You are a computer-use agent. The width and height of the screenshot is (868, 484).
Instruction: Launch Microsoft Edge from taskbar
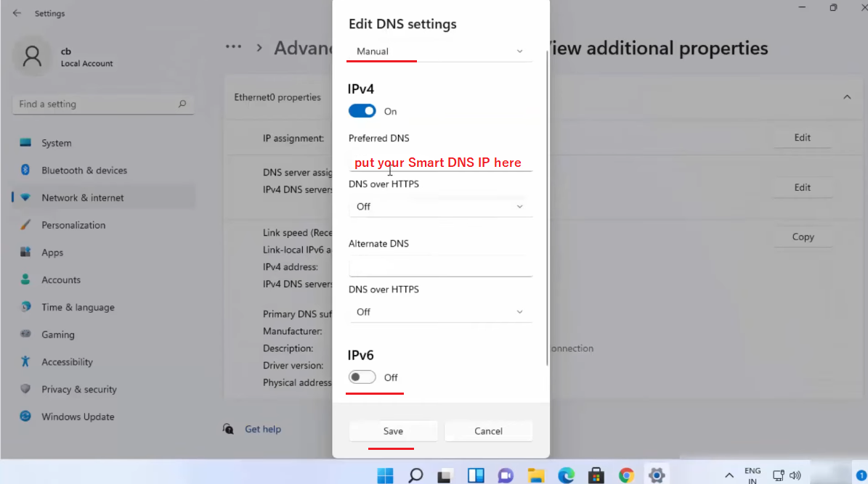pyautogui.click(x=567, y=475)
